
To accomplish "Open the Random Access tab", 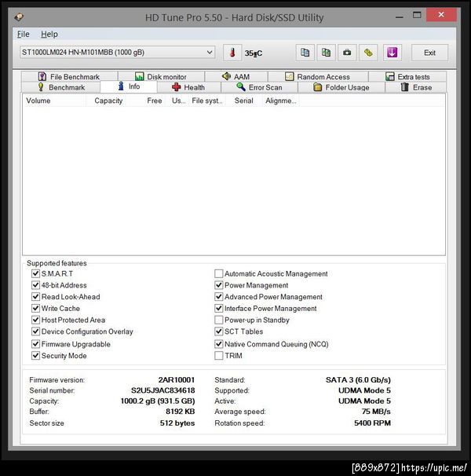I will coord(318,76).
